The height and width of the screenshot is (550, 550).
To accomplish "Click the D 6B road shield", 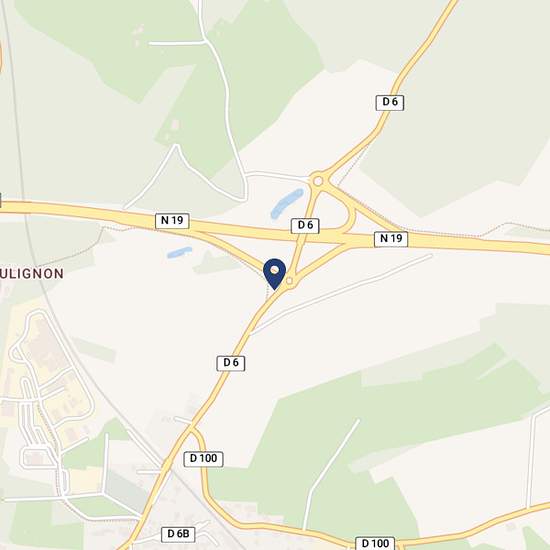I will pyautogui.click(x=178, y=534).
